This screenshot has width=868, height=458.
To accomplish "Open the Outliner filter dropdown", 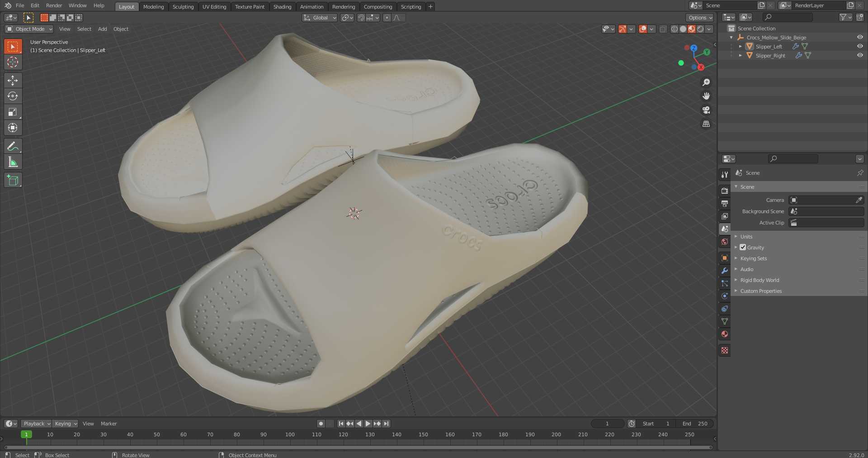I will [x=845, y=17].
